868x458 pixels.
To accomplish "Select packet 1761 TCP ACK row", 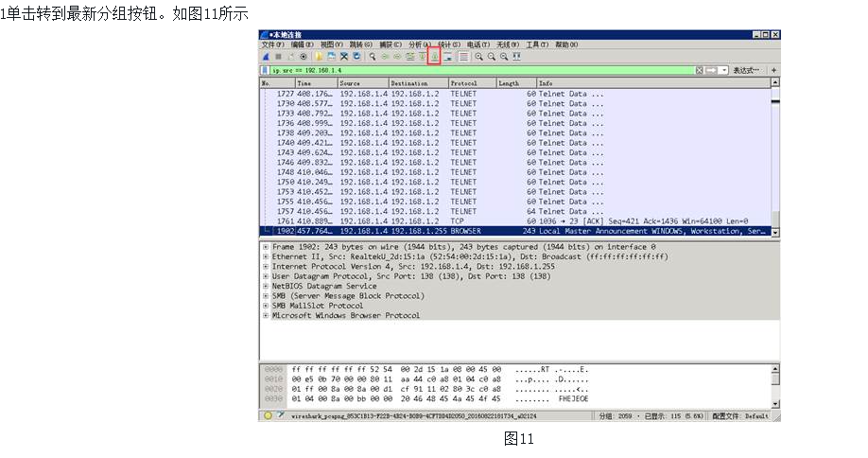I will pos(514,221).
